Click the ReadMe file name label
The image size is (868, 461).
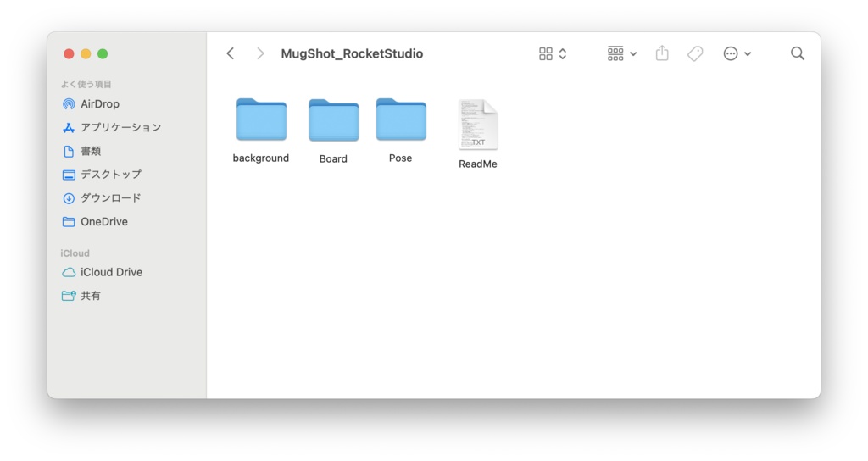tap(478, 164)
